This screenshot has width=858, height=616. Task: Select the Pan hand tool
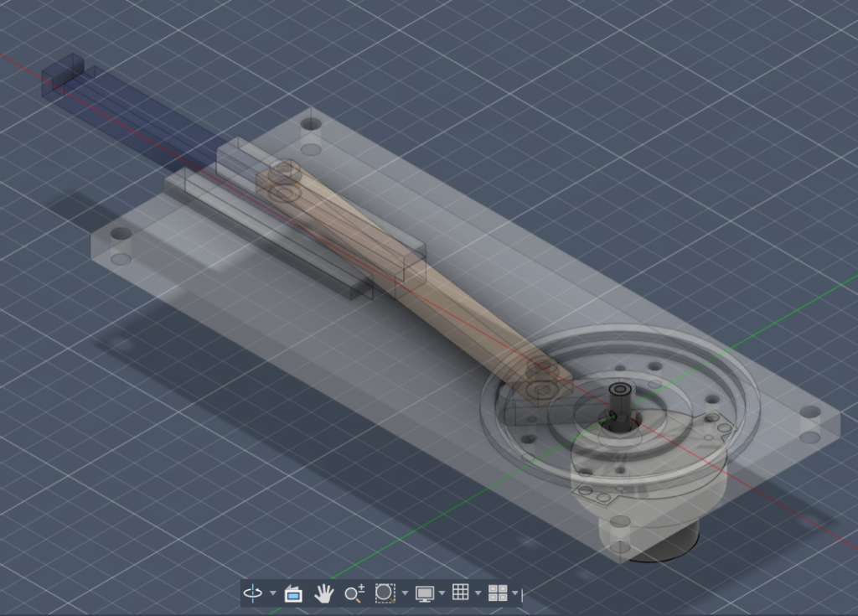coord(323,593)
